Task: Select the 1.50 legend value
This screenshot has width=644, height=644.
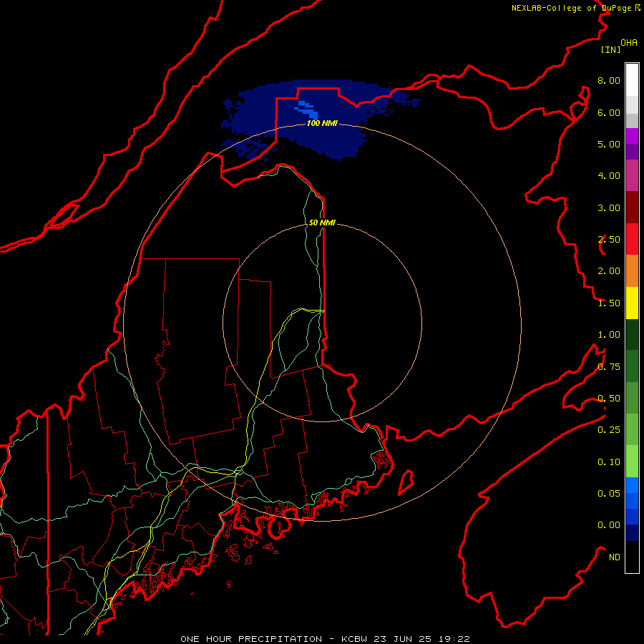Action: [609, 303]
